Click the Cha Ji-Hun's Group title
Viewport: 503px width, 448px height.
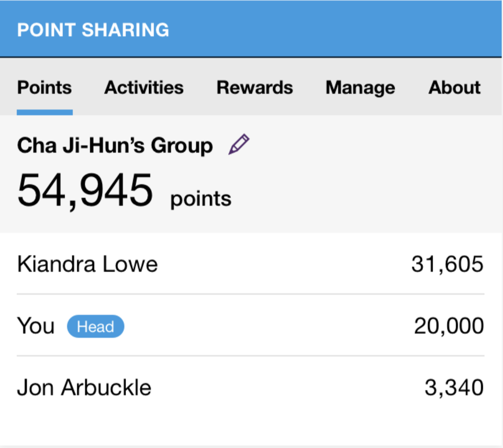pos(115,146)
